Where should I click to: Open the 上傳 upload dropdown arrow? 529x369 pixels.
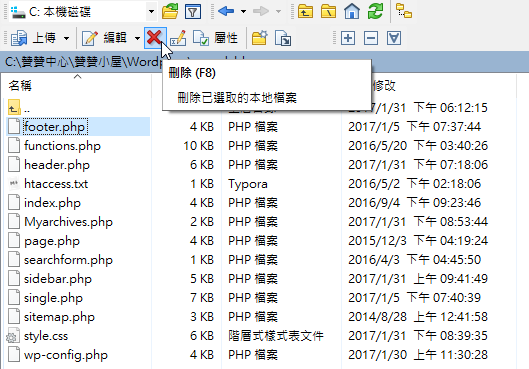tap(66, 38)
